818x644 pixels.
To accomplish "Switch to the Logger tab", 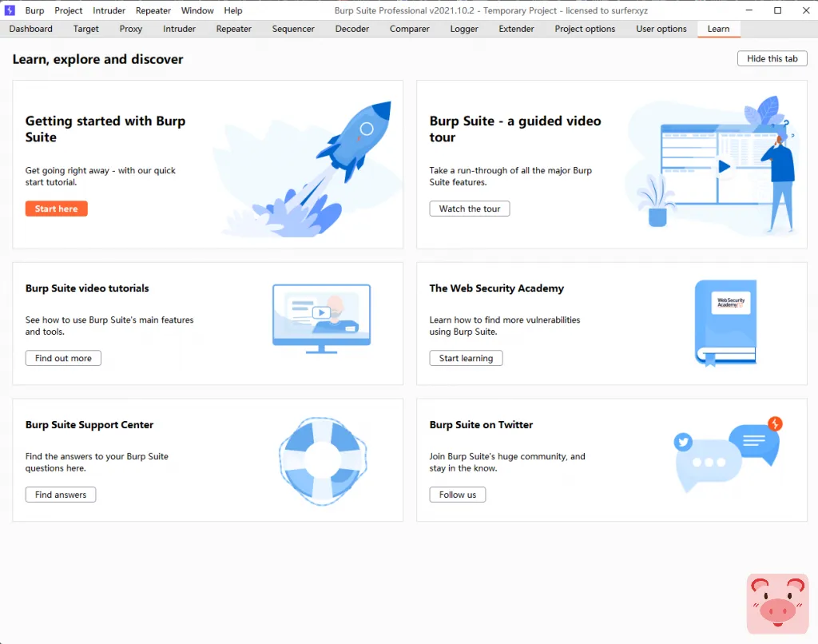I will tap(464, 29).
